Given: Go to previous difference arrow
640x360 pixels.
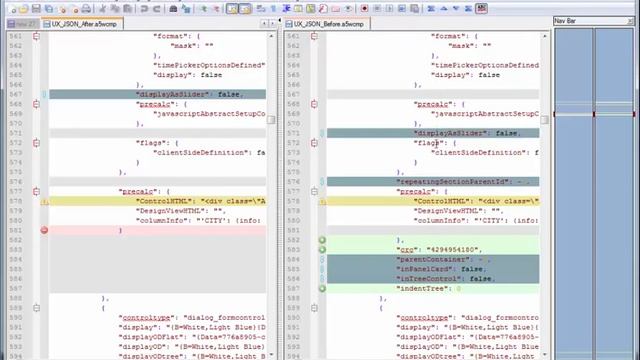Looking at the screenshot, I should pyautogui.click(x=444, y=9).
